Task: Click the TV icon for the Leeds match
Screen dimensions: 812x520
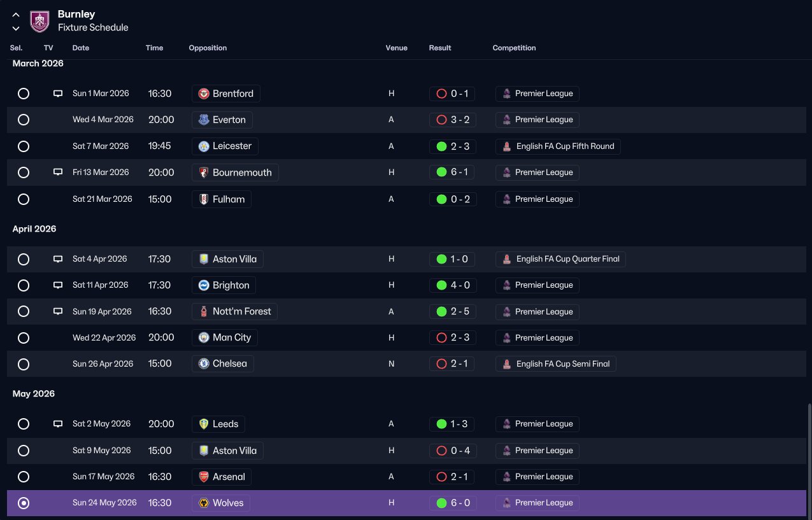Action: tap(58, 424)
